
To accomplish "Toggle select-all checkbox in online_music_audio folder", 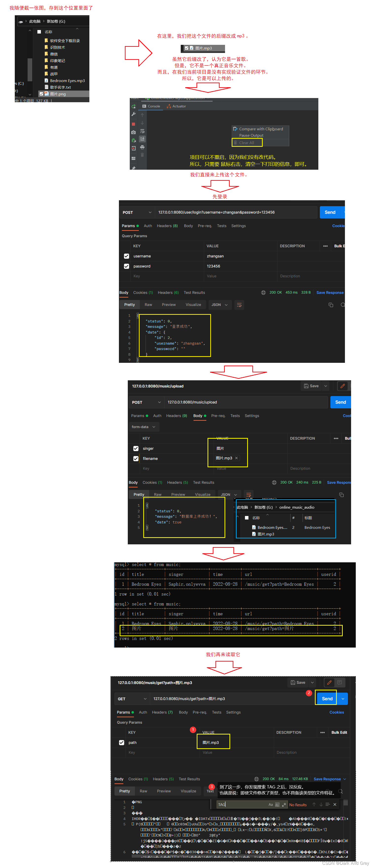I will 247,518.
